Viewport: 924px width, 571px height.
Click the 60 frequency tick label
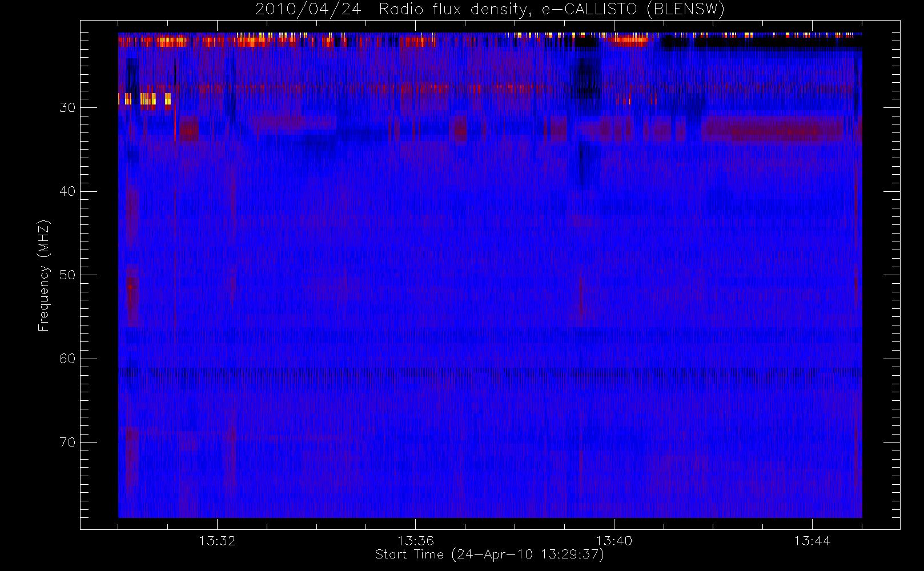coord(67,359)
